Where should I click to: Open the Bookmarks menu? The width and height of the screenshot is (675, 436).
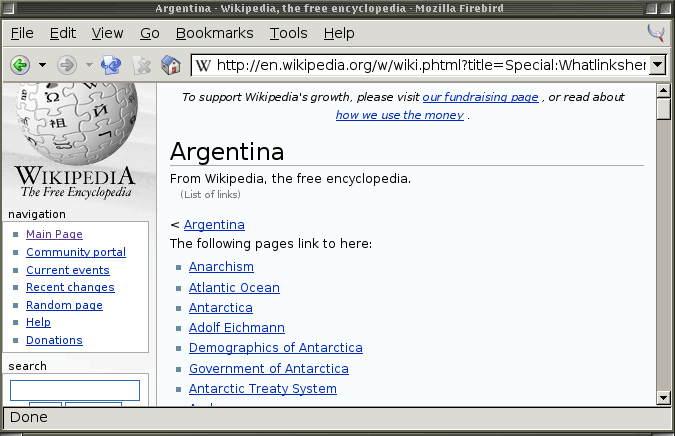pyautogui.click(x=214, y=33)
